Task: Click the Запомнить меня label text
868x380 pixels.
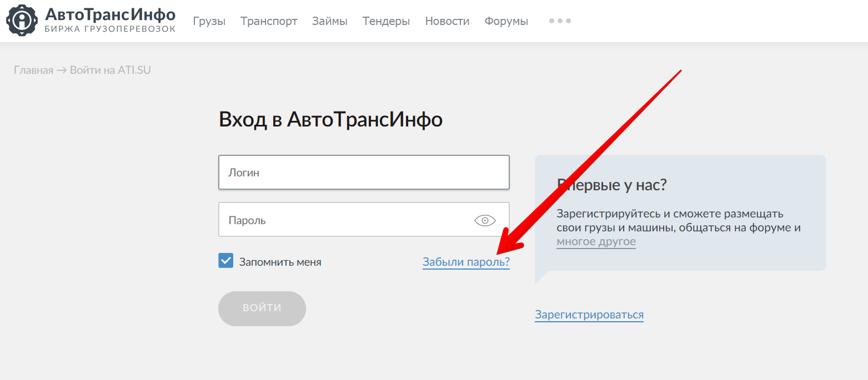Action: pyautogui.click(x=280, y=262)
